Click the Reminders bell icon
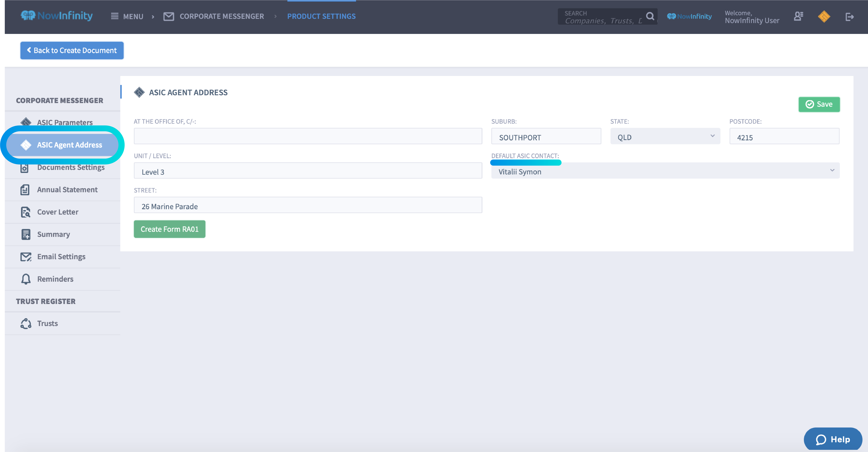 point(26,279)
